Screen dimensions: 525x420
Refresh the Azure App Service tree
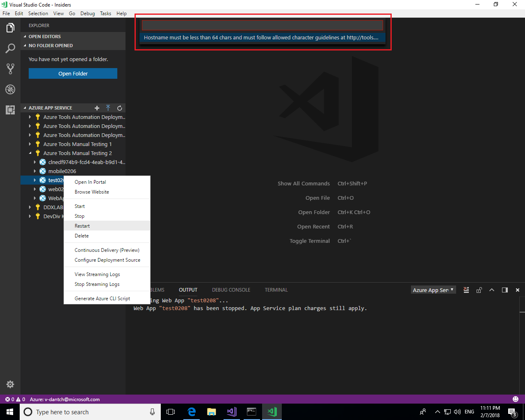[x=119, y=108]
